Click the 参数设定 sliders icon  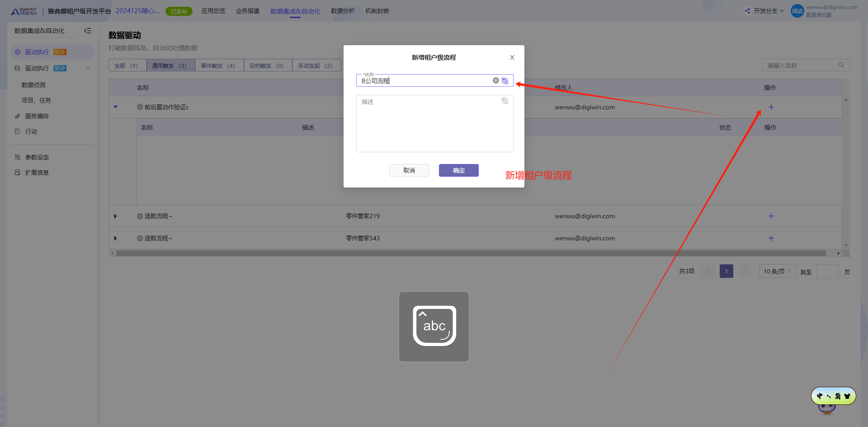[17, 157]
